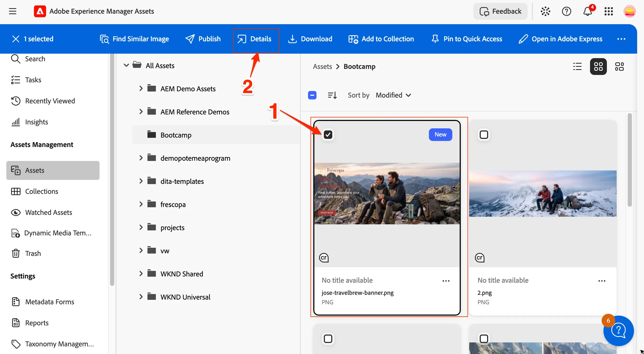Open the apps grid switcher
The width and height of the screenshot is (644, 354).
[608, 11]
